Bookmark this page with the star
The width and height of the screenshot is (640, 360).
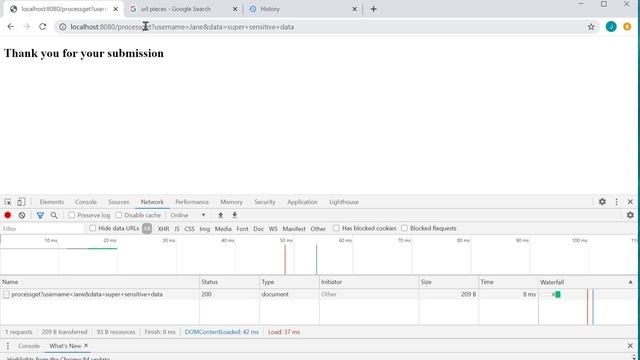point(591,27)
